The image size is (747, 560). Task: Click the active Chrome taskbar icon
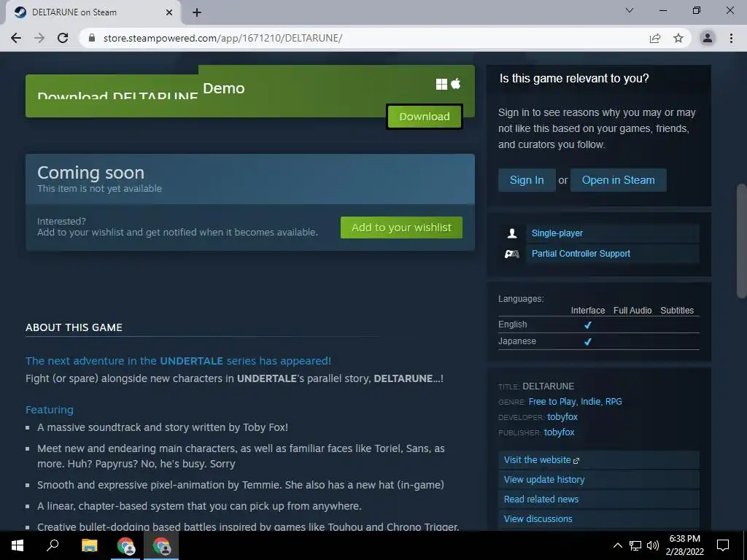pyautogui.click(x=162, y=545)
